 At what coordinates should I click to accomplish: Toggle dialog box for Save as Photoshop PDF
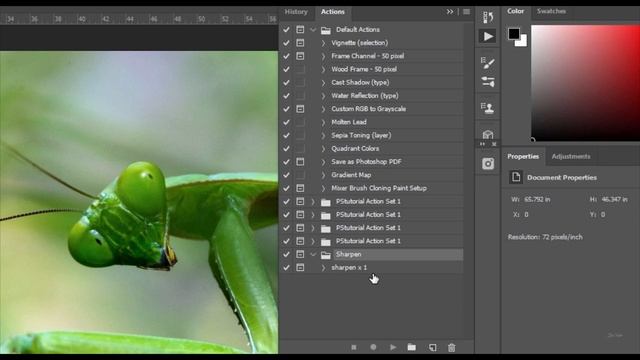[x=300, y=162]
